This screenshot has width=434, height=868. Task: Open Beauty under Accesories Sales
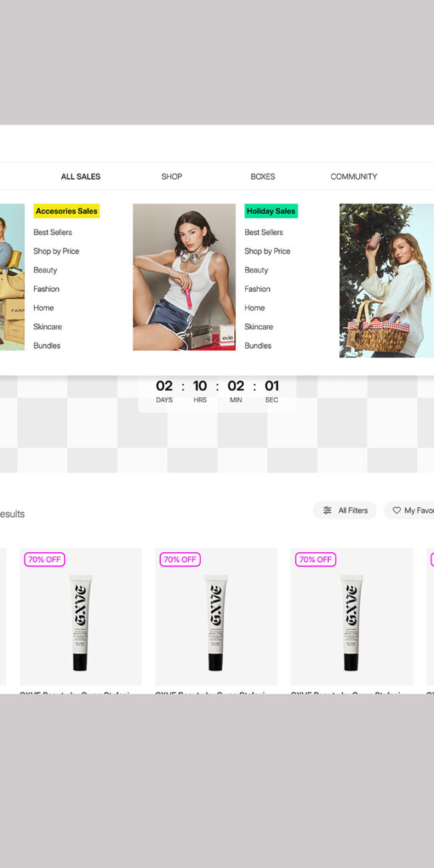tap(45, 270)
